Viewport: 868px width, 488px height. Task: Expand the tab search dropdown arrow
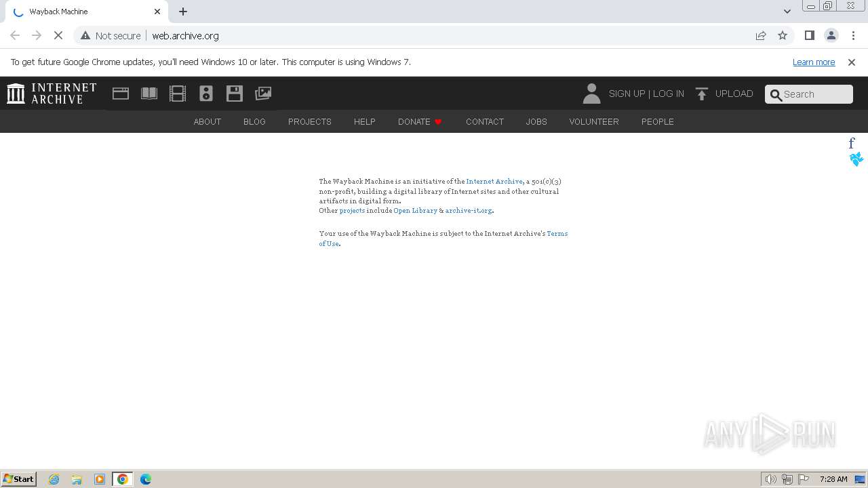tap(787, 12)
